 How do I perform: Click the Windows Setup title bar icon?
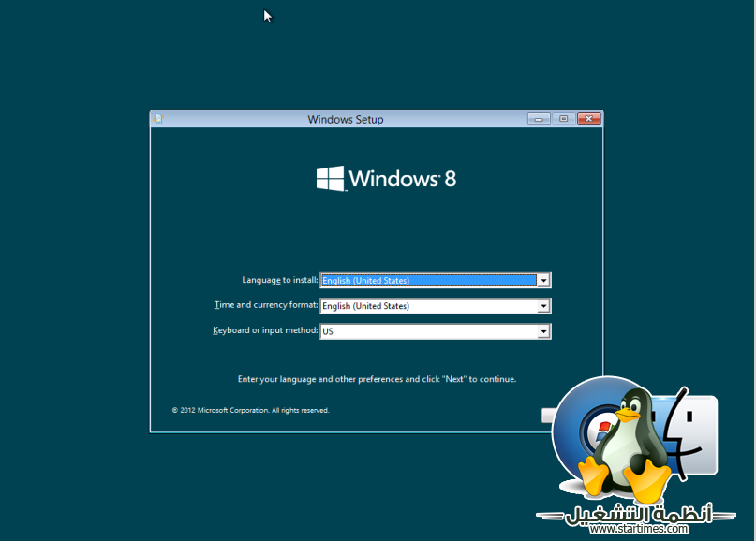[158, 119]
